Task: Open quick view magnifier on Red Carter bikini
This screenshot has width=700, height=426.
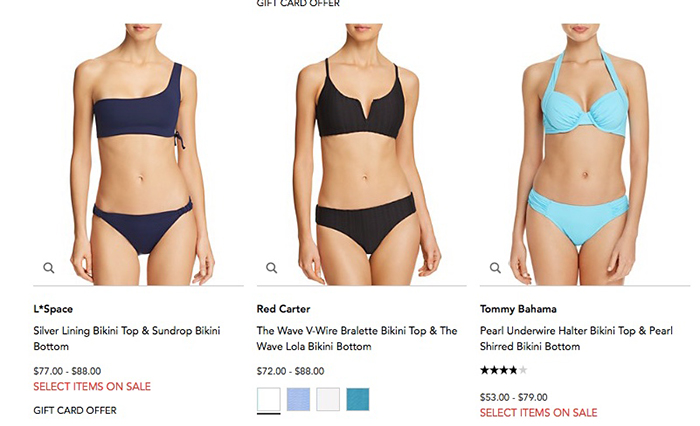Action: 271,268
